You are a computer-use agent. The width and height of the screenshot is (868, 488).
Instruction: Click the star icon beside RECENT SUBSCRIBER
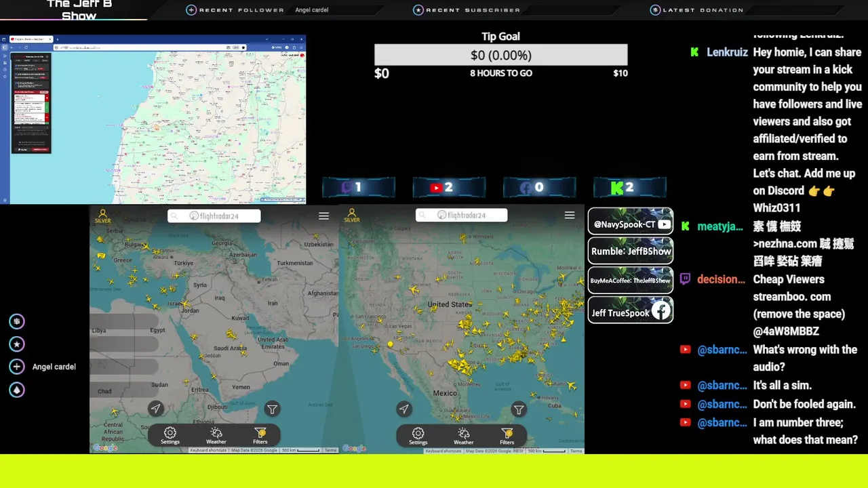pos(418,9)
